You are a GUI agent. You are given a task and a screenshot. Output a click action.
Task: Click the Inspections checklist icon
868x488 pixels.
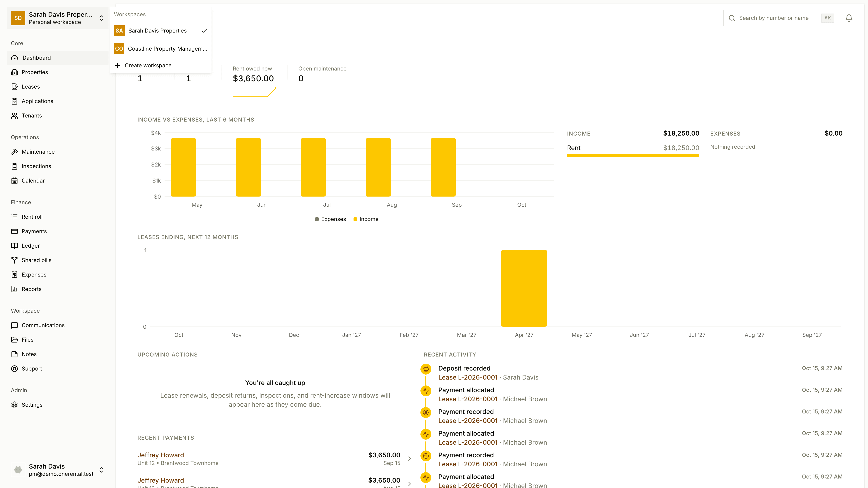coord(14,166)
